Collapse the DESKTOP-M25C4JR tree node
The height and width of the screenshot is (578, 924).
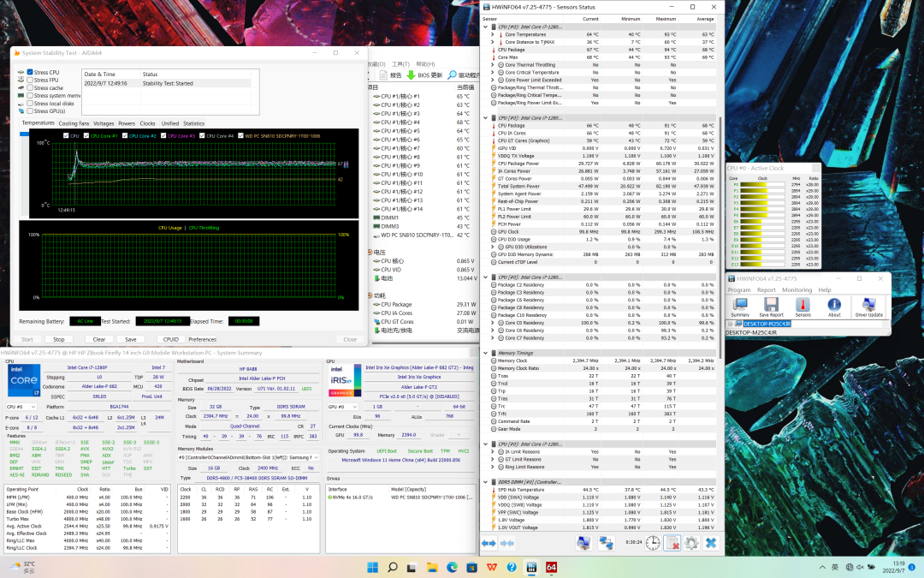click(730, 324)
